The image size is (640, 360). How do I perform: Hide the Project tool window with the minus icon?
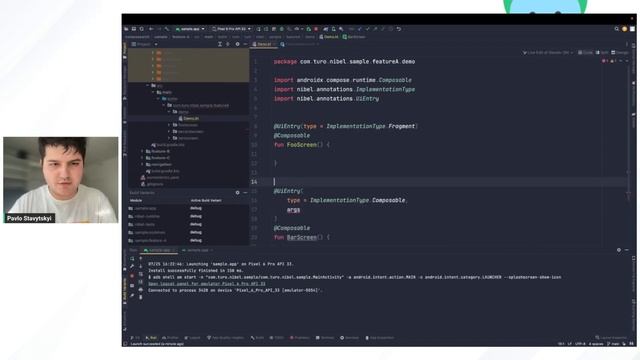245,44
